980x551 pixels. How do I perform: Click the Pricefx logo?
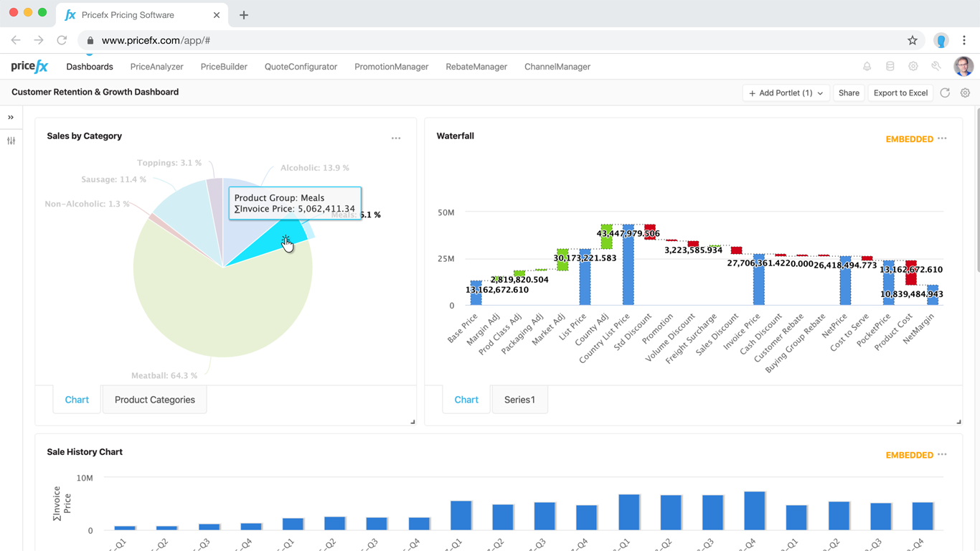(28, 66)
